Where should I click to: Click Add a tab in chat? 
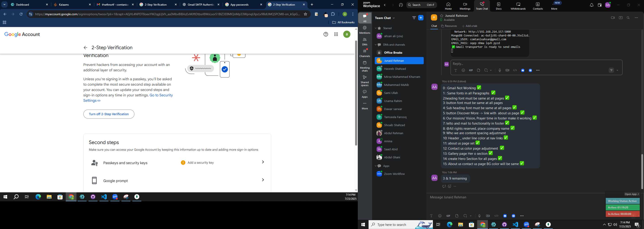[470, 26]
